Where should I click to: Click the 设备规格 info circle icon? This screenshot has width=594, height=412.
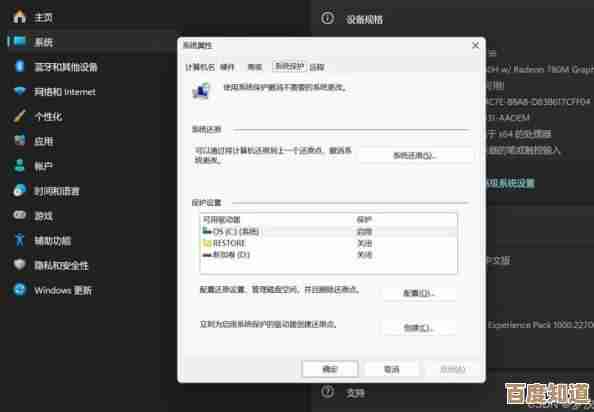tap(328, 18)
